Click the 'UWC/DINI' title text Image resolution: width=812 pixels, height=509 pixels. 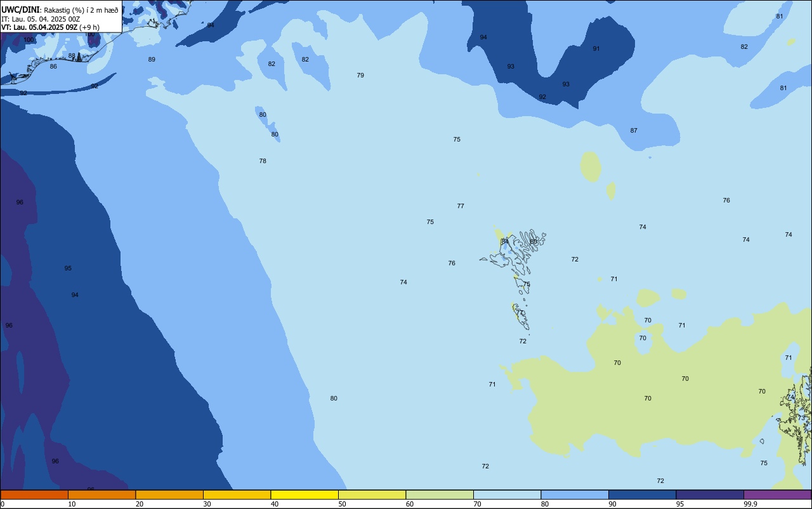click(20, 10)
